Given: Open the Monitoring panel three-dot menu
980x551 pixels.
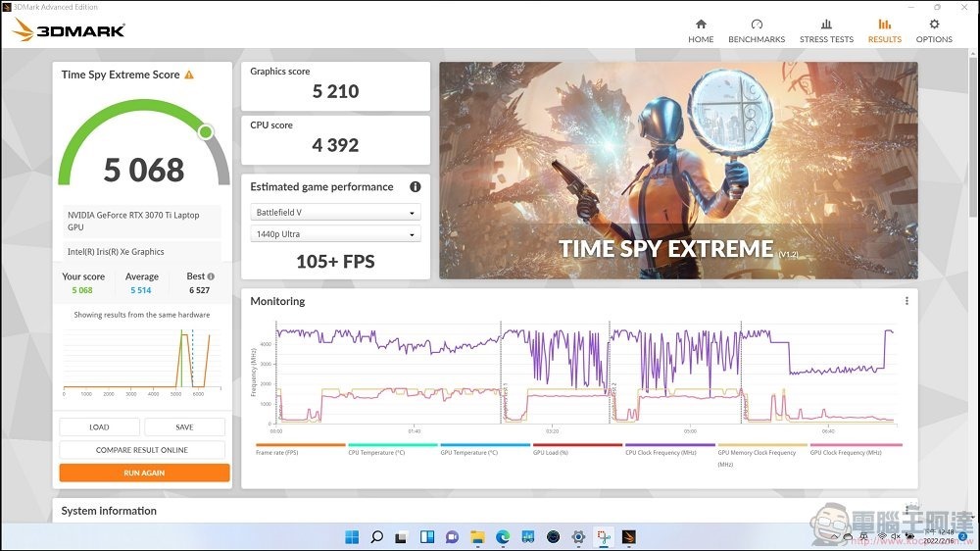Looking at the screenshot, I should pos(906,301).
